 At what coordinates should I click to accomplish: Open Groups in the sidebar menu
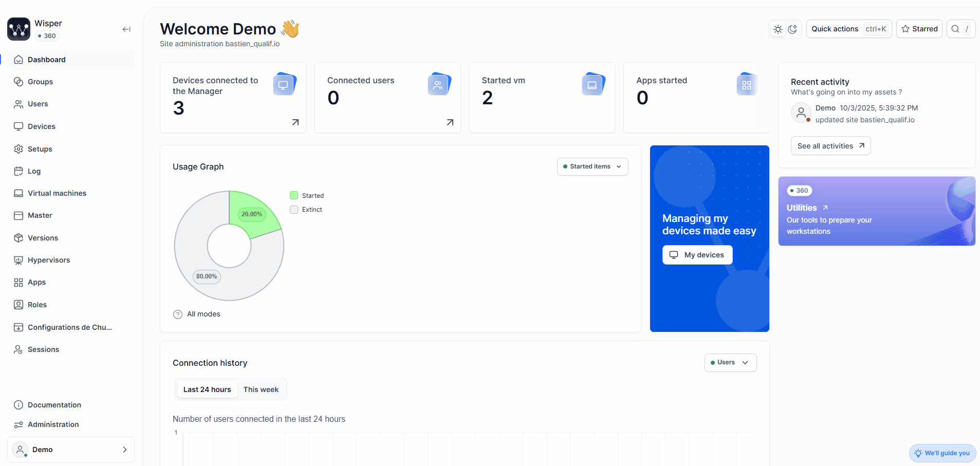[71, 82]
